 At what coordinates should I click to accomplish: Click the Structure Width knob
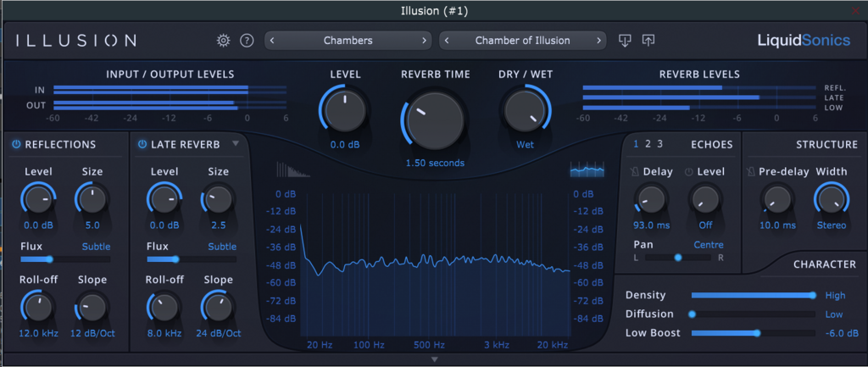pyautogui.click(x=832, y=199)
